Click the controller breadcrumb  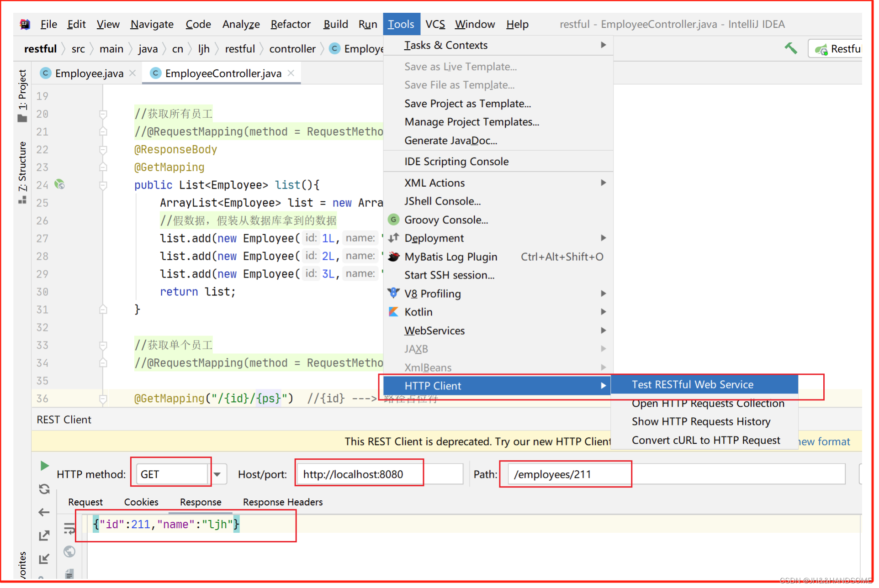[292, 49]
